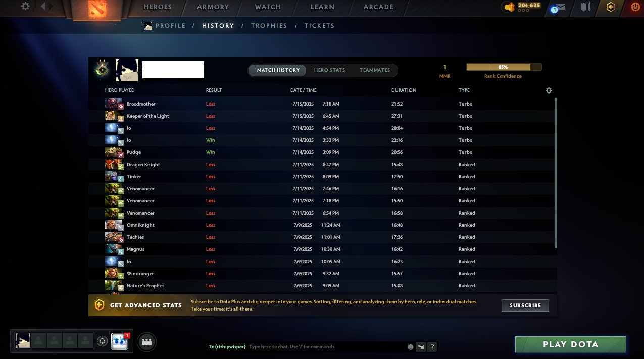Switch to the Profile tab
Image resolution: width=644 pixels, height=359 pixels.
click(170, 26)
